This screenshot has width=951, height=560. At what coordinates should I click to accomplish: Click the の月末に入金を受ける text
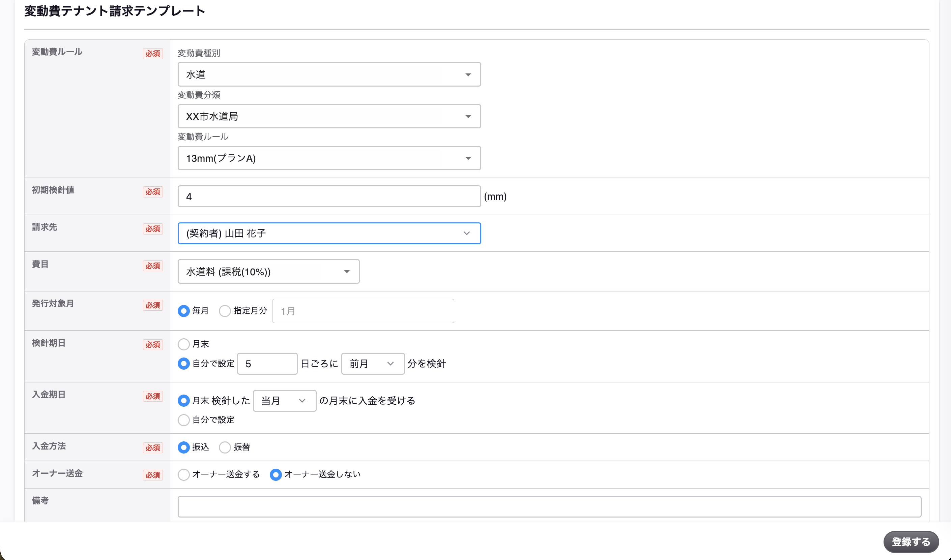pos(367,401)
